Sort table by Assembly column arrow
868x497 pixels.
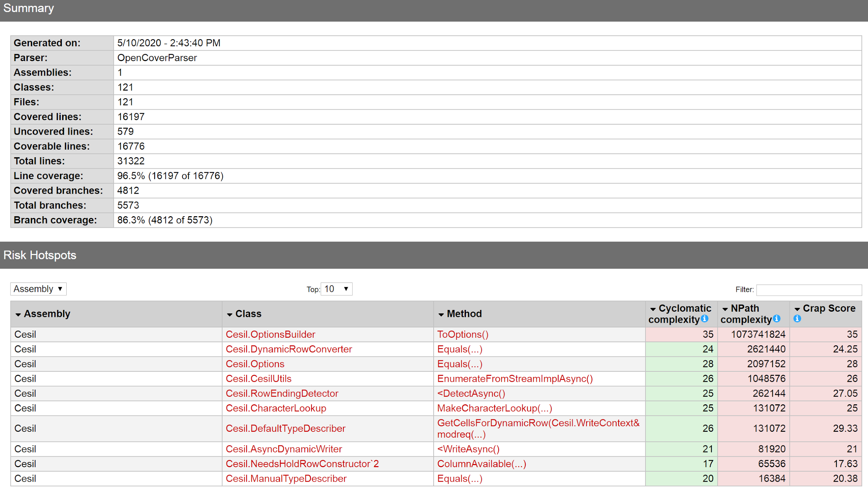pyautogui.click(x=18, y=314)
